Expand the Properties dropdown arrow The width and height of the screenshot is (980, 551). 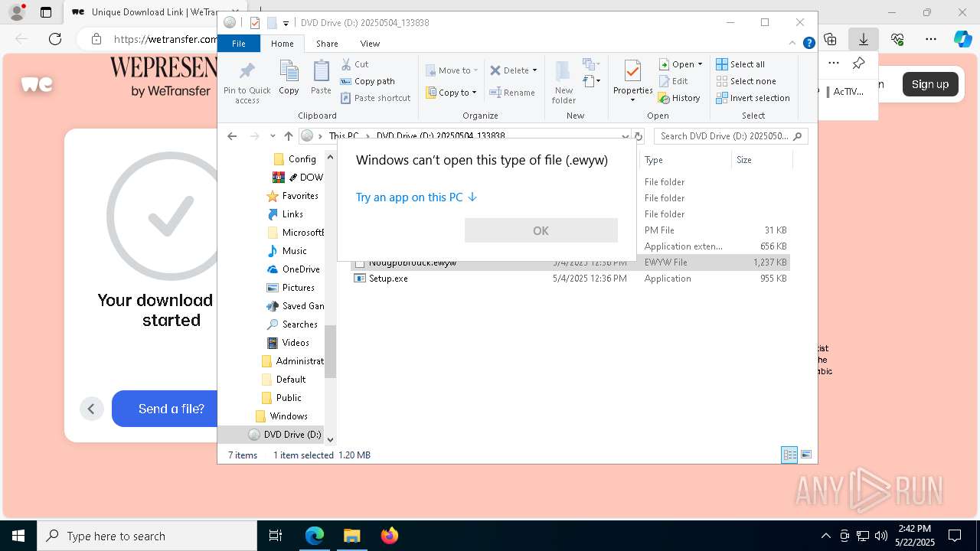632,100
